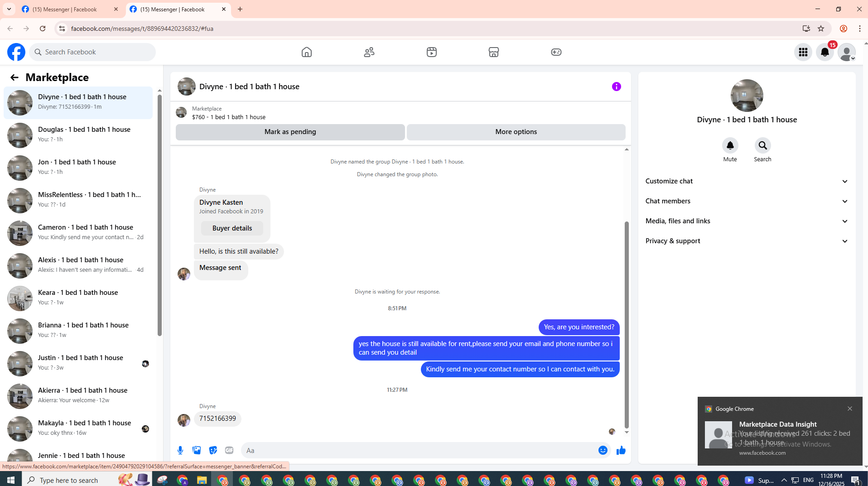Click the large listing photo in details panel
868x486 pixels.
pos(747,96)
